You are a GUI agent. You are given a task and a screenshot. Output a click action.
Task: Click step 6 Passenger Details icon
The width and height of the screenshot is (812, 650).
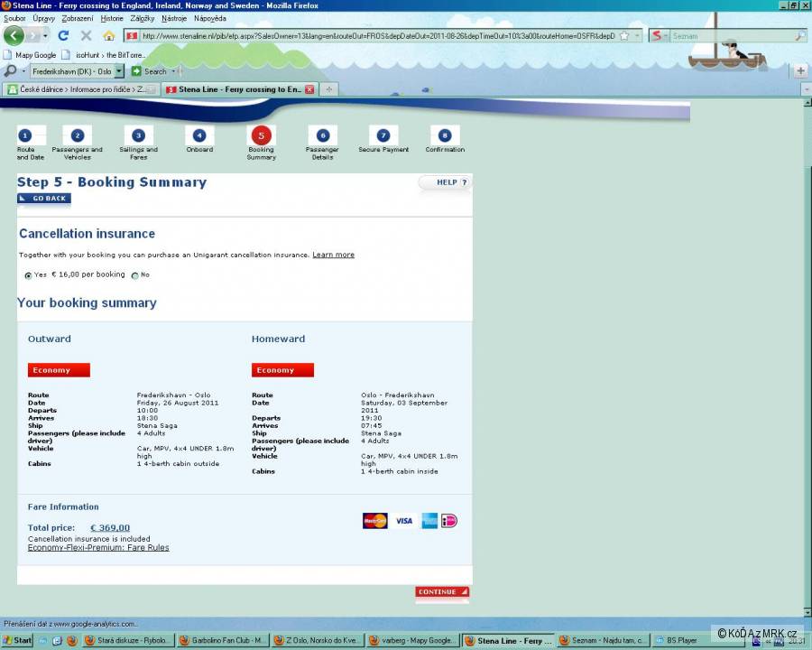(x=323, y=135)
